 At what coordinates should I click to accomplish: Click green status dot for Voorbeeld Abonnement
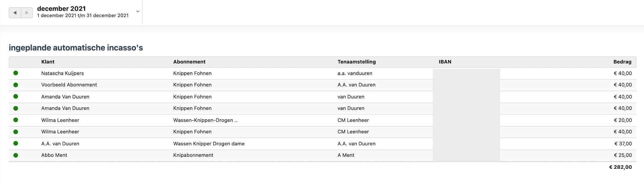(x=16, y=85)
